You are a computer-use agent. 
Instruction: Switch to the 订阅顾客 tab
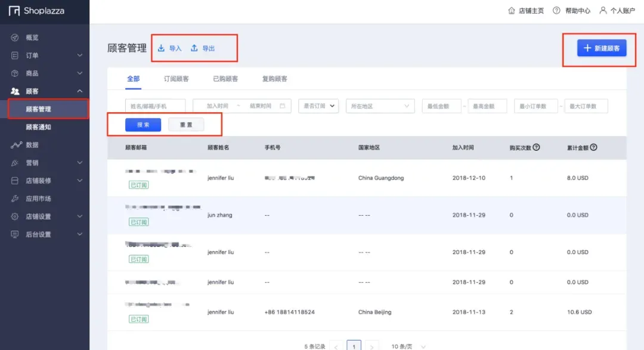(176, 79)
